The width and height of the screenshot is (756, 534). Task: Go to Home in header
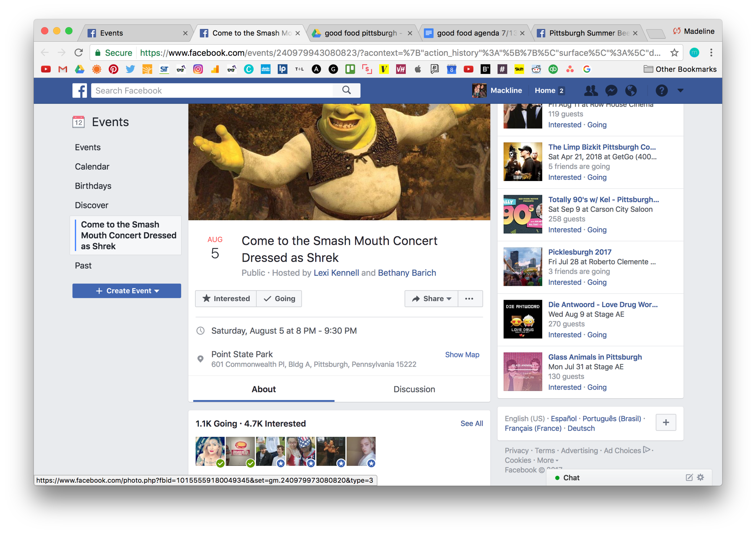[x=549, y=90]
